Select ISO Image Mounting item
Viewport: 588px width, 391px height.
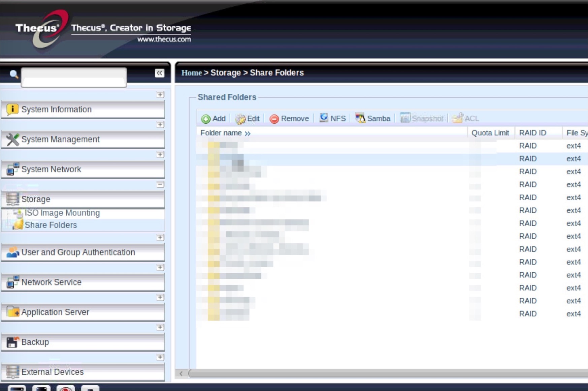point(62,213)
